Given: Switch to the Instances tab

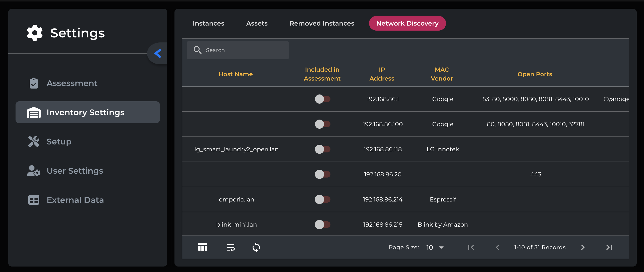Looking at the screenshot, I should pos(208,23).
